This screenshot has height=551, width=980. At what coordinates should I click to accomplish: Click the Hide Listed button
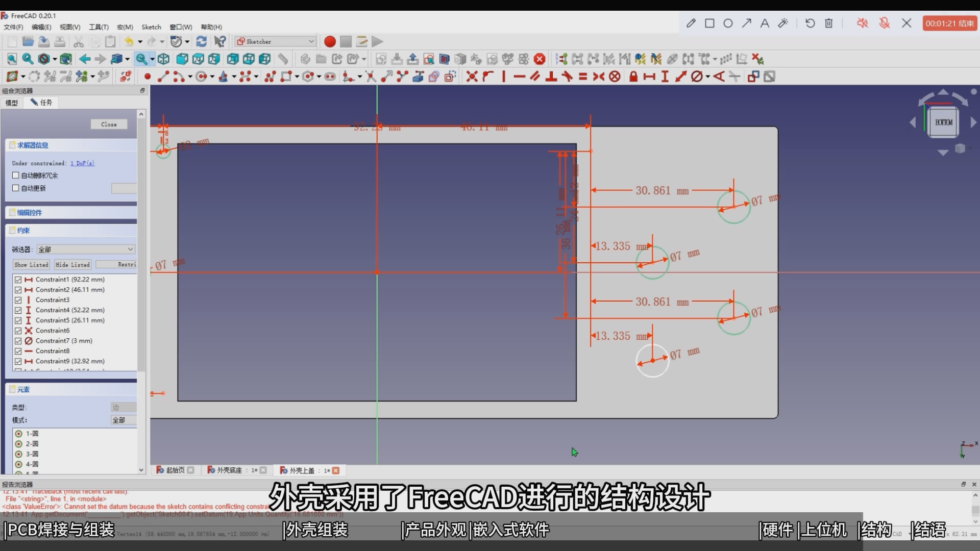(x=72, y=265)
